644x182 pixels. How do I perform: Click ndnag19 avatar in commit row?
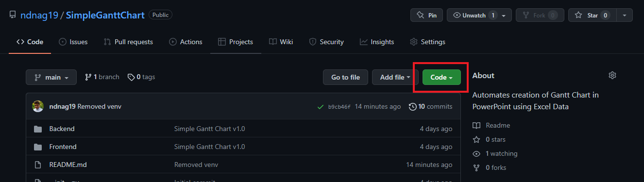[38, 106]
